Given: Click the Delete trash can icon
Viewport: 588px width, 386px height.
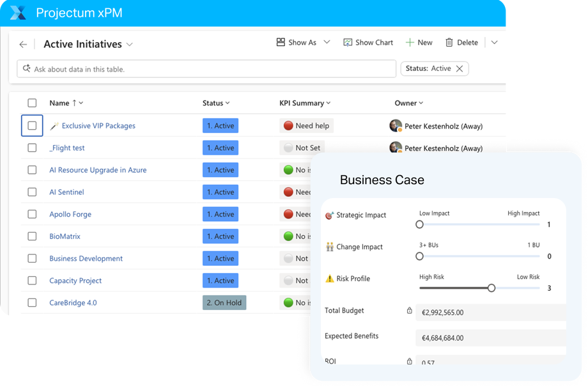Looking at the screenshot, I should (x=449, y=43).
